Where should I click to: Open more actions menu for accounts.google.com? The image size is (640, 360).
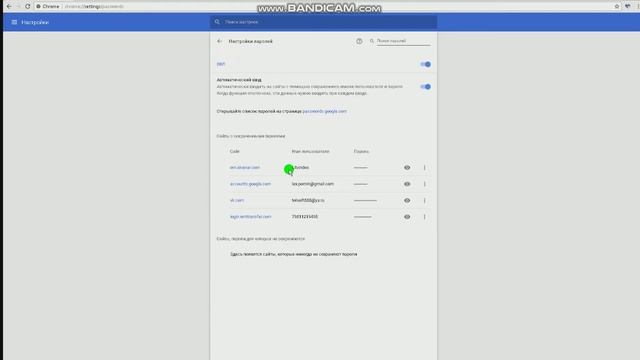[x=424, y=184]
